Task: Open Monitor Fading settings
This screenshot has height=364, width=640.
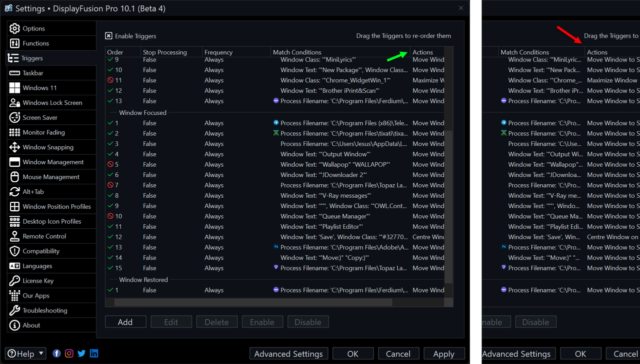Action: (51, 132)
